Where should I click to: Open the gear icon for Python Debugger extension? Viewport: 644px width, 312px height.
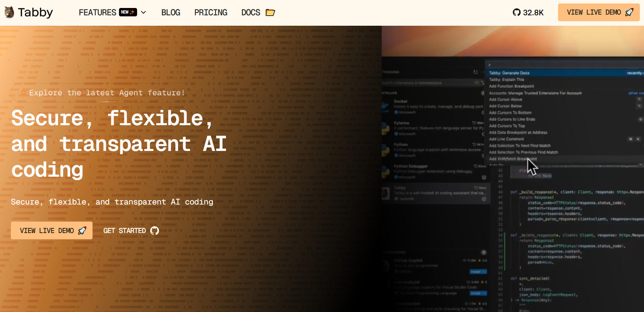[x=484, y=177]
